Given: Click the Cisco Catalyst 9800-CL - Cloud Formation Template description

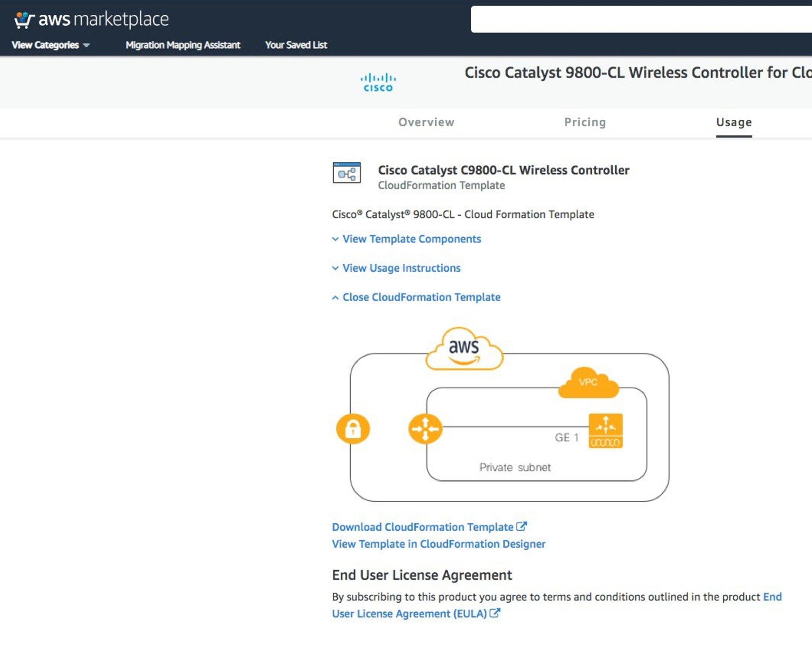Looking at the screenshot, I should click(x=463, y=214).
